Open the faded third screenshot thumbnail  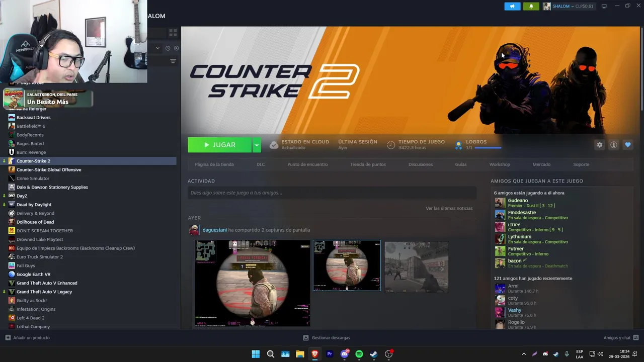(x=416, y=266)
